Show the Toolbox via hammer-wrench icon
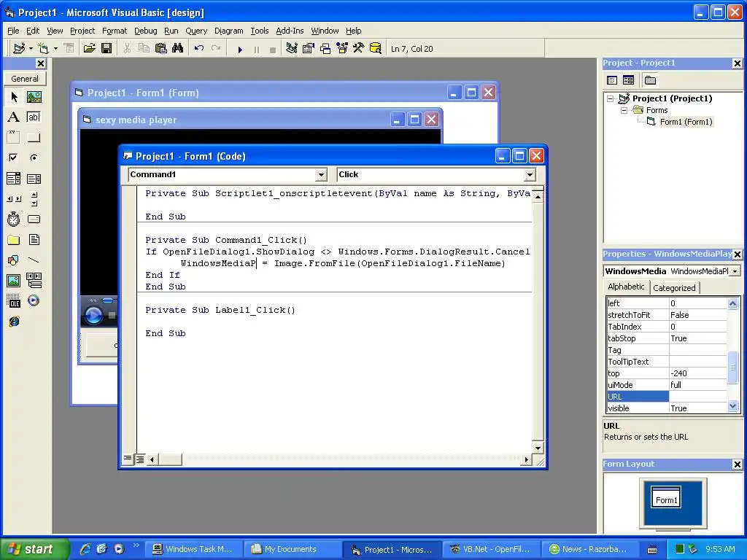 tap(359, 49)
